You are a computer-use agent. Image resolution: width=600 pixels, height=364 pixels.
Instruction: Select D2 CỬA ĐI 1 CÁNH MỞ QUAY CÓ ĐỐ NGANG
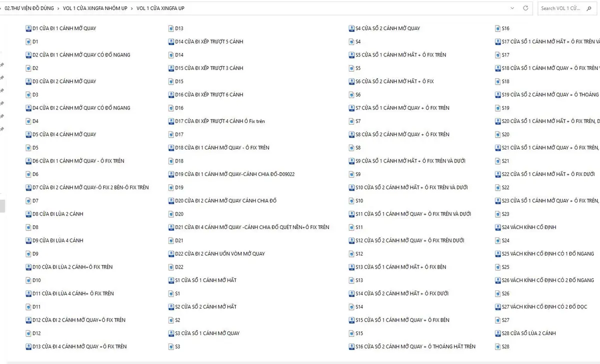[78, 55]
